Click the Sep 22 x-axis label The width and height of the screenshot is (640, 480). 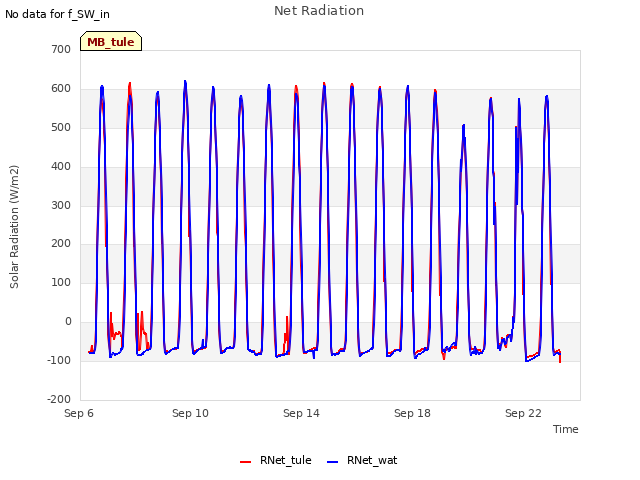click(523, 413)
